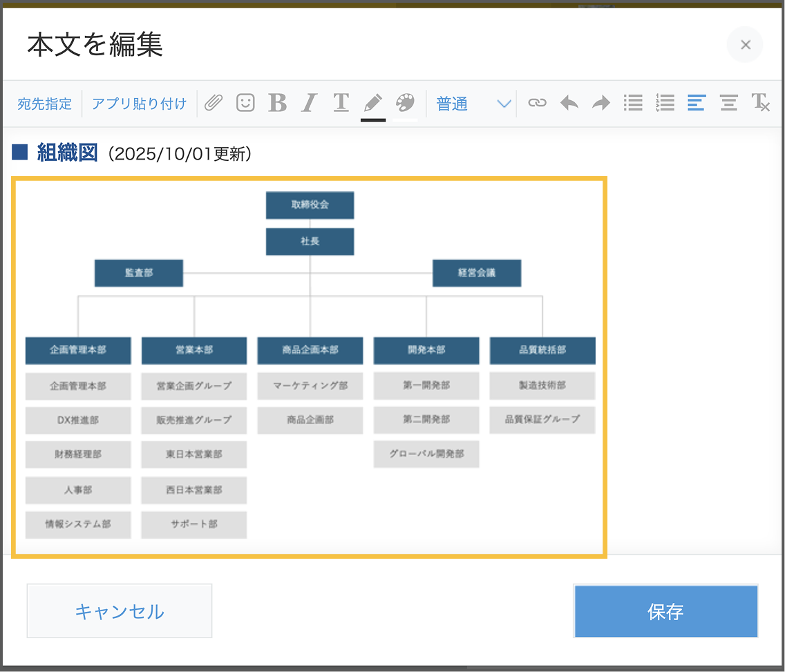Activate the underline pen icon
This screenshot has width=785, height=672.
click(372, 102)
